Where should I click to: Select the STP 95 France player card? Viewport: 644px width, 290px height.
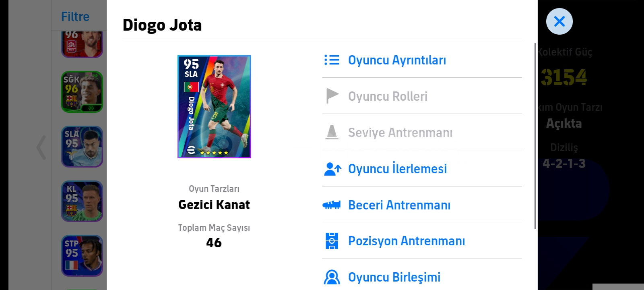click(82, 256)
